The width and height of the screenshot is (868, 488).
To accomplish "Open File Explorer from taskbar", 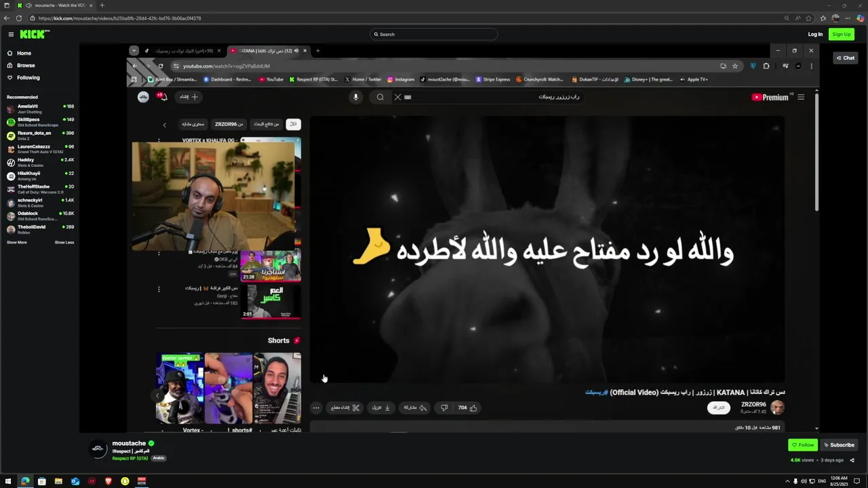I will coord(58,481).
